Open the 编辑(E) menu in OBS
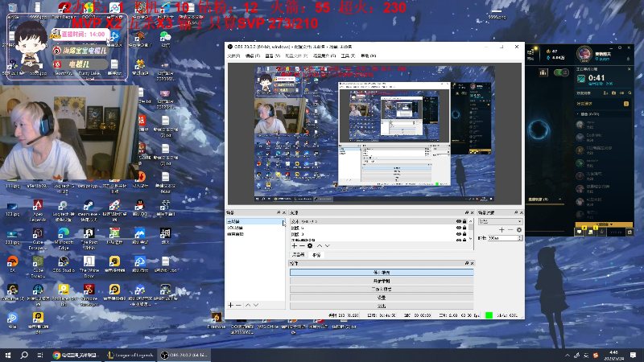 coord(253,56)
